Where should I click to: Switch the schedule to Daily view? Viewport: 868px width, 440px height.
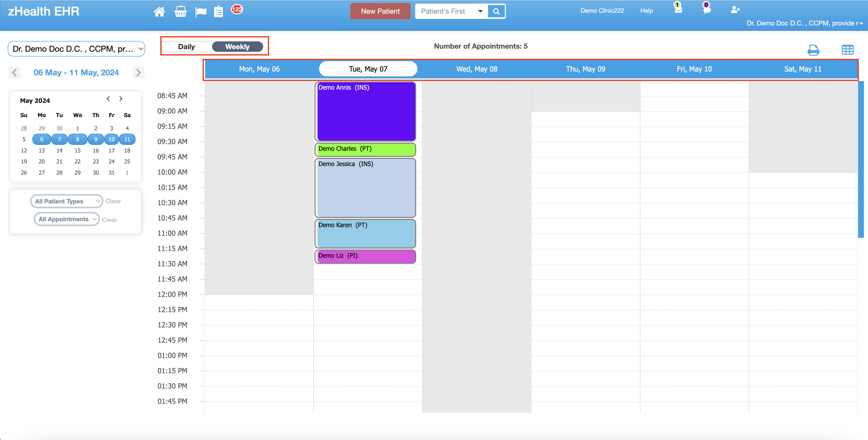187,46
